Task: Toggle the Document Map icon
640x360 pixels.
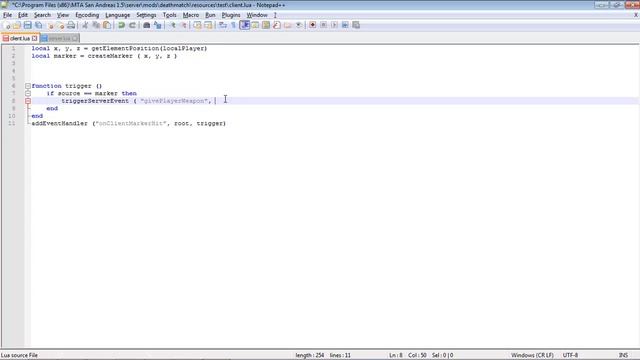Action: coord(266,25)
